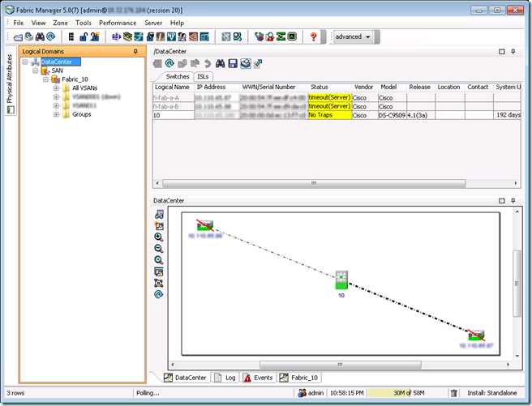Open the Fabric_10 tab at bottom
Viewport: 532px width, 406px height.
pos(299,378)
